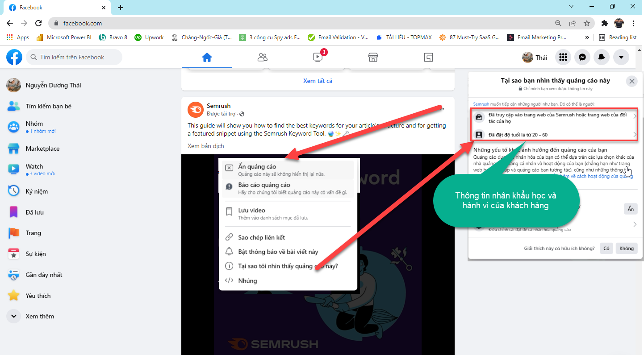This screenshot has height=355, width=644.
Task: Open the Messenger icon
Action: [x=582, y=57]
